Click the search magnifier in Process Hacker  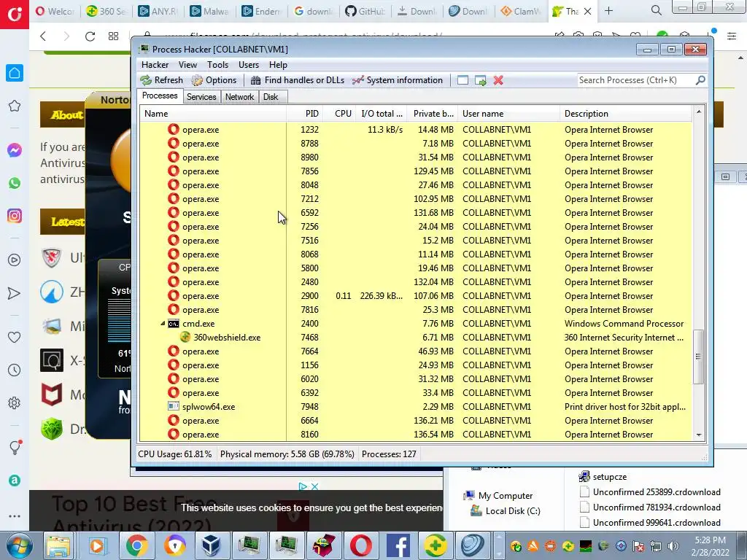700,80
